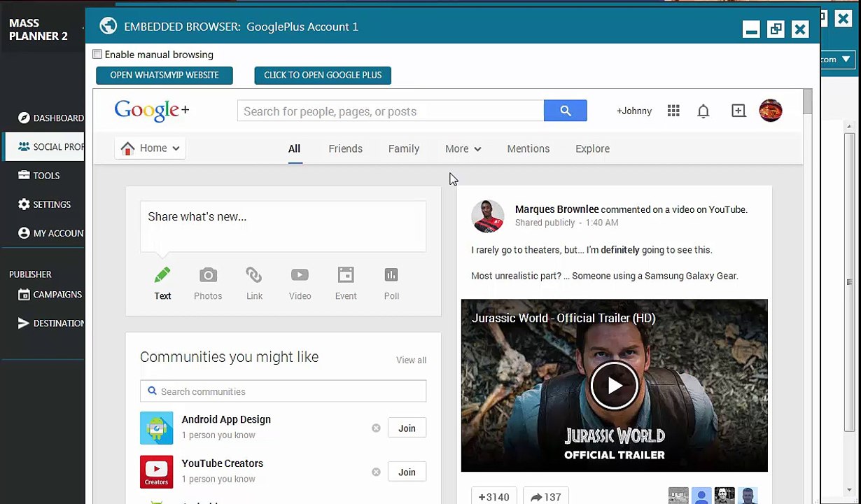
Task: Expand the More circles dropdown
Action: 463,148
